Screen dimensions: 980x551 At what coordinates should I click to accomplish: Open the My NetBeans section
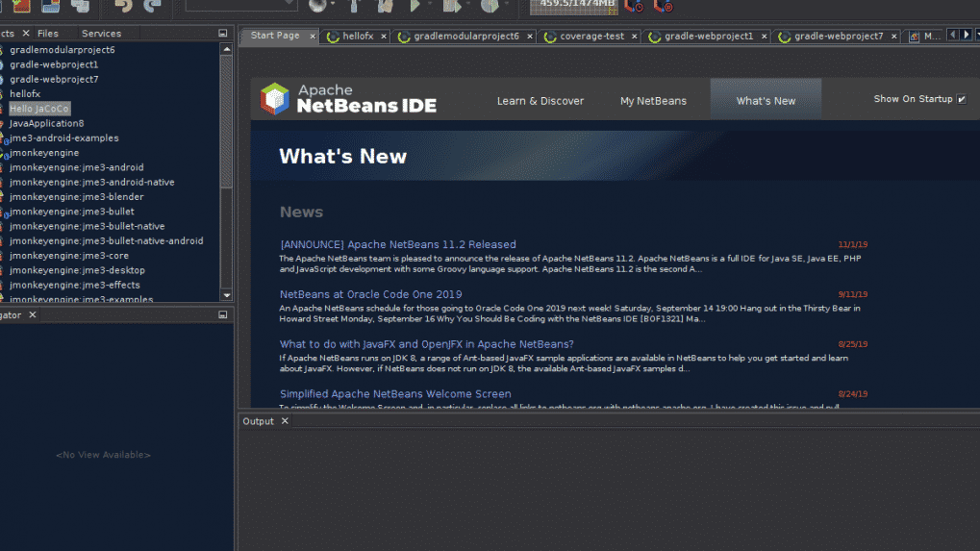click(653, 101)
